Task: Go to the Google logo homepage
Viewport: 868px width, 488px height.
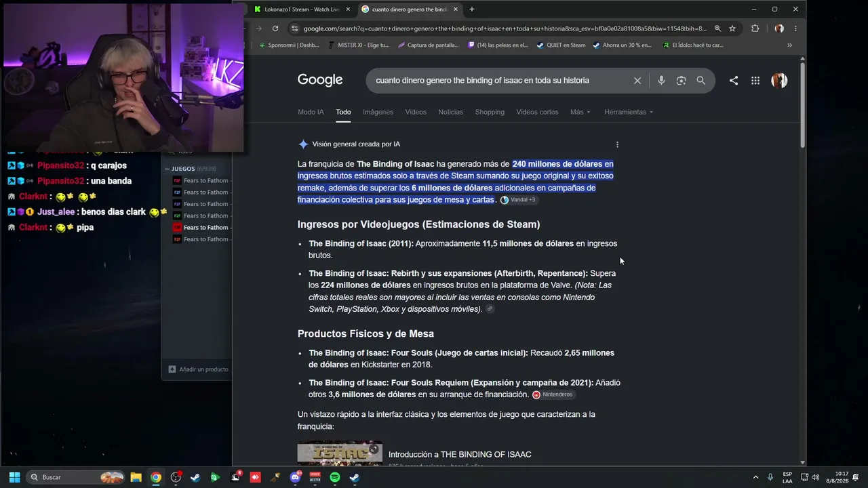Action: [x=320, y=80]
